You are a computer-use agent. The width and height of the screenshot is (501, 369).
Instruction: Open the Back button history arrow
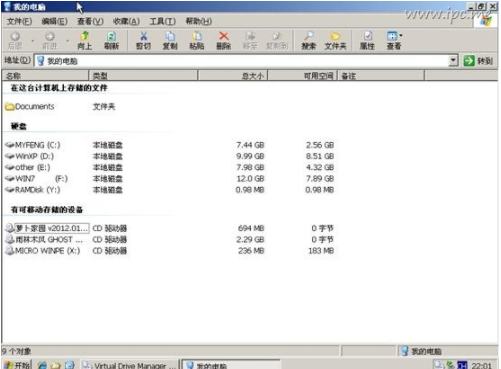click(33, 41)
